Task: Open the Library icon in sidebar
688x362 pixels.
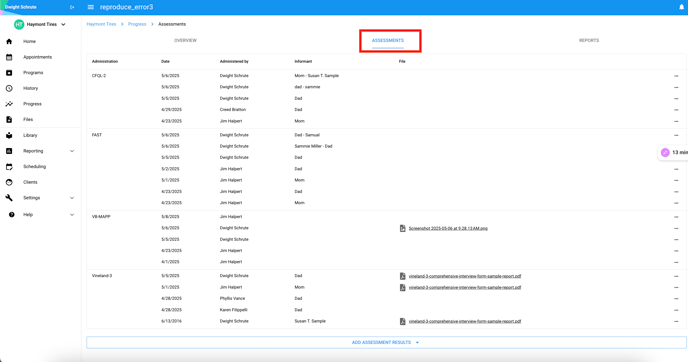Action: click(9, 135)
